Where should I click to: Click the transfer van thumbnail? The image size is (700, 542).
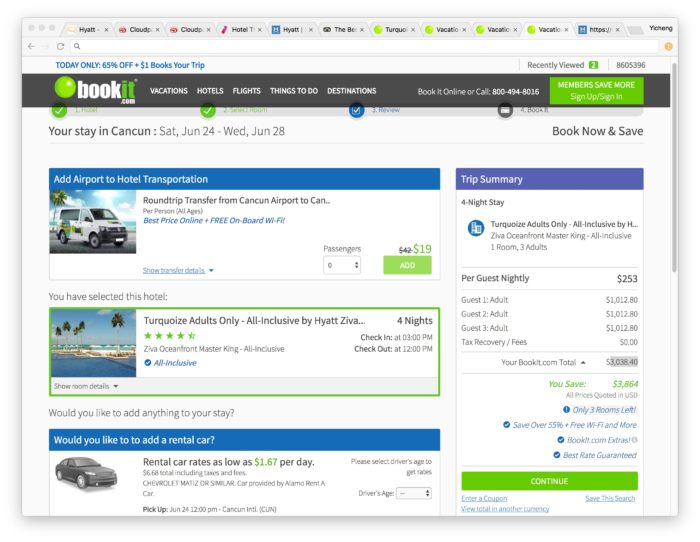click(93, 222)
